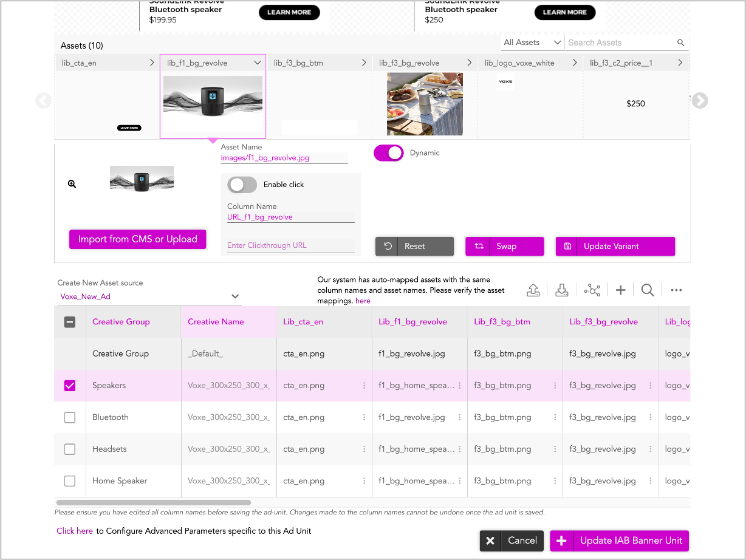Click the magnifier icon in Search Assets
Image resolution: width=746 pixels, height=560 pixels.
[x=681, y=43]
